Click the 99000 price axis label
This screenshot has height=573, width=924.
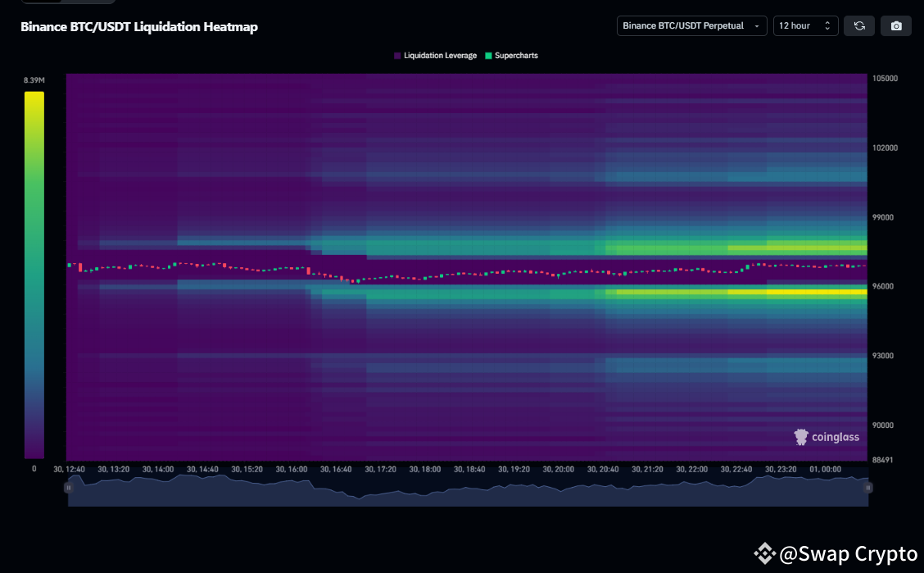click(882, 217)
